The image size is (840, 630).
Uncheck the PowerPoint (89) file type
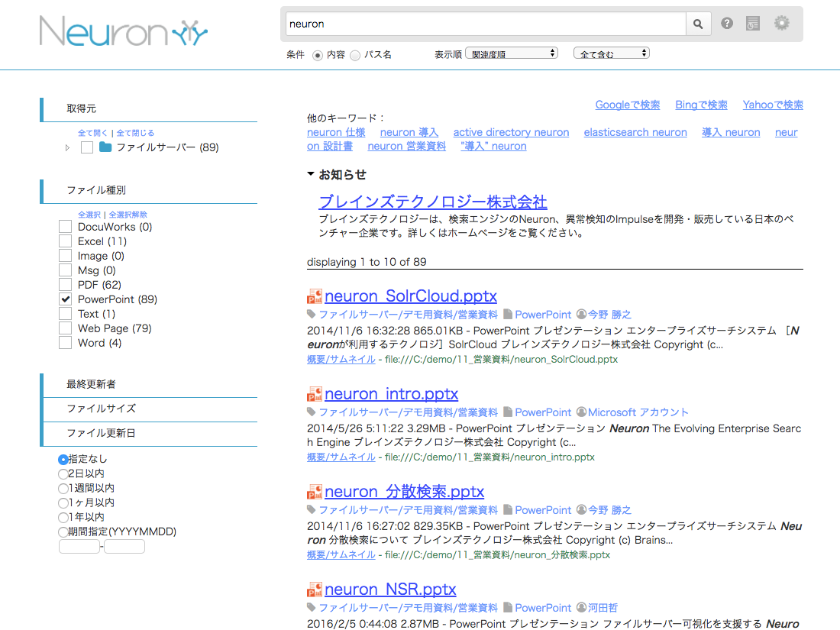(x=66, y=299)
